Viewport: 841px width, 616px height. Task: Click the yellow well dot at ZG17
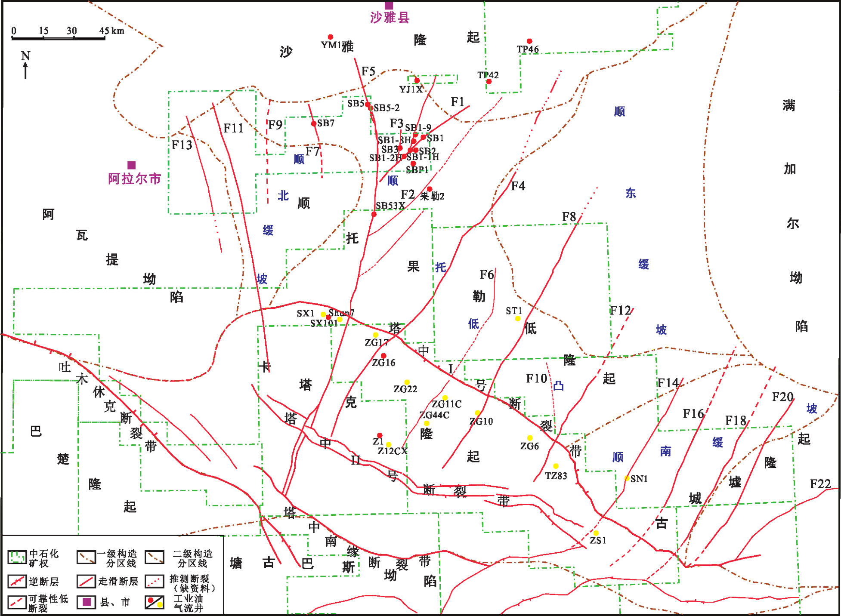(375, 335)
